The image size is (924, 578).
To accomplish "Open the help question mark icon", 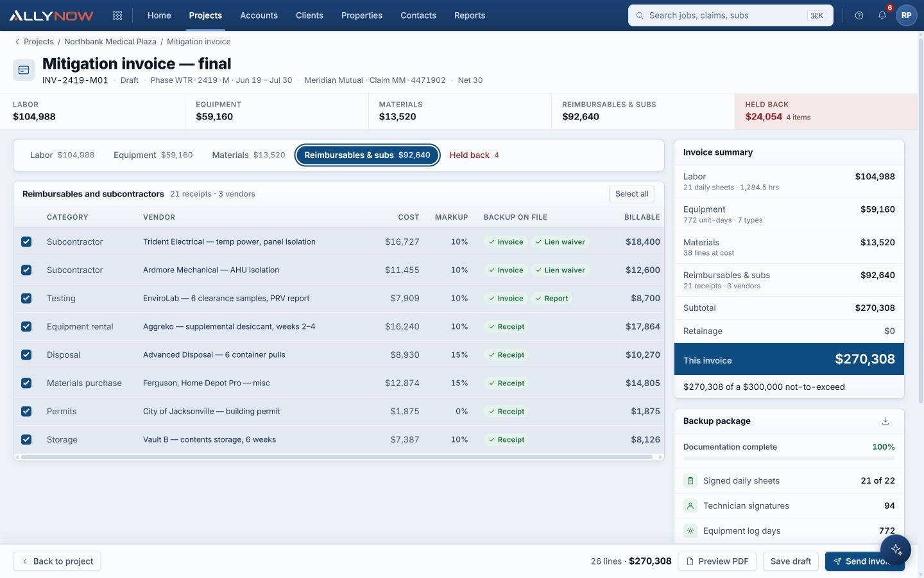I will pyautogui.click(x=859, y=15).
